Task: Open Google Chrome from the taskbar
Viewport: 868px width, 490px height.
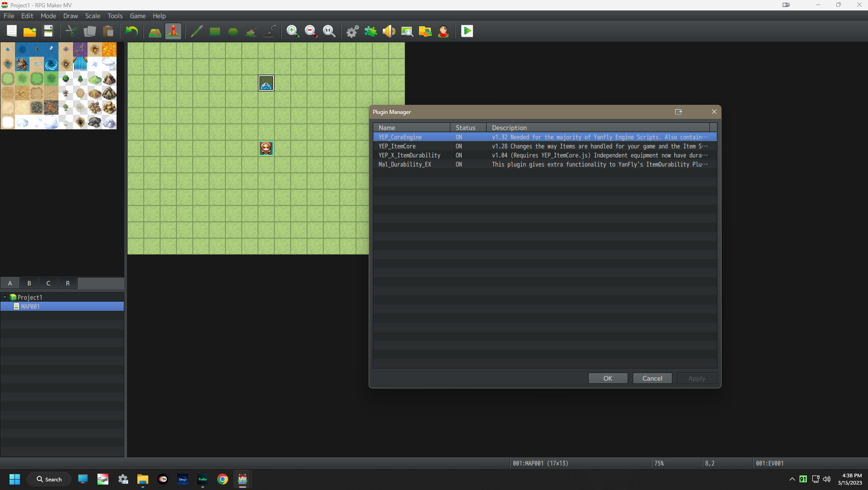Action: coord(223,479)
